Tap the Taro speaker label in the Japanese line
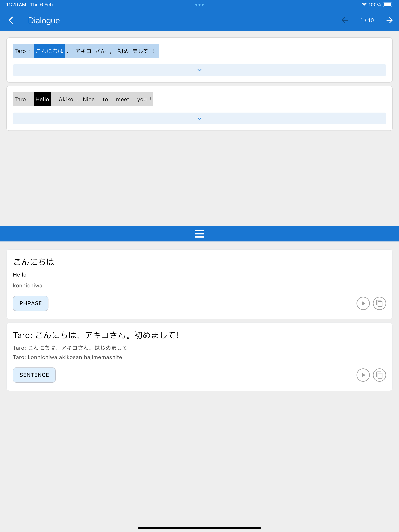The width and height of the screenshot is (399, 532). click(x=20, y=51)
